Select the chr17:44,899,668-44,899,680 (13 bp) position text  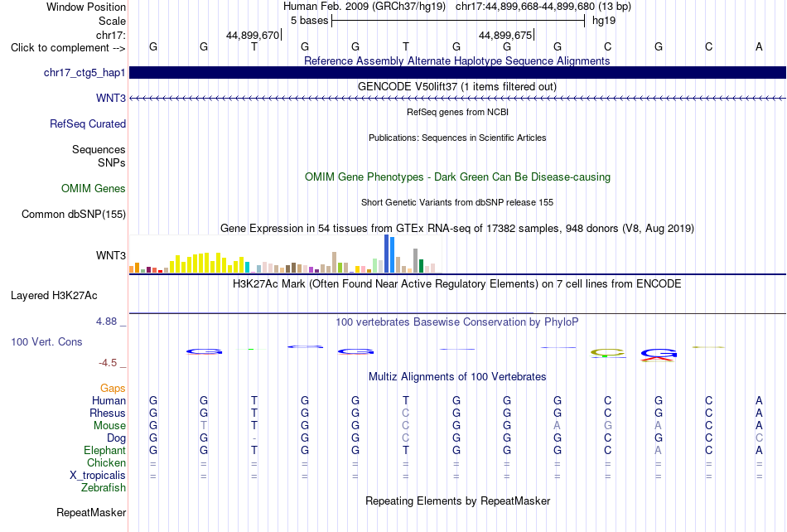pyautogui.click(x=543, y=7)
